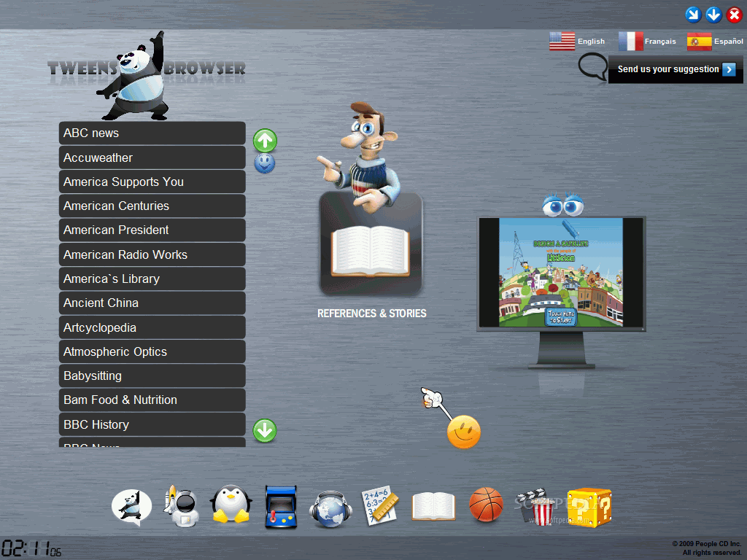The image size is (747, 560).
Task: Click the orange smiley face ball
Action: [463, 432]
